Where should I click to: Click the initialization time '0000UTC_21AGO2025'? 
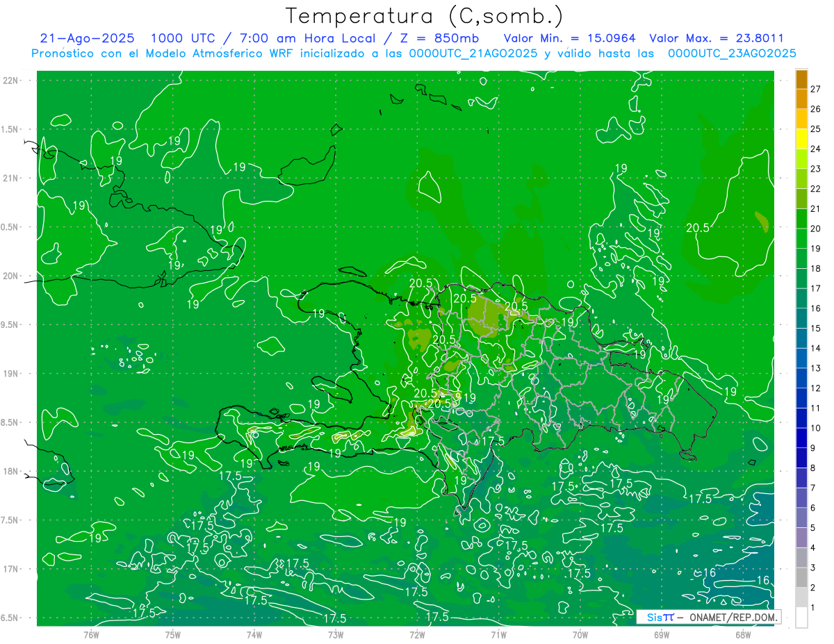[473, 53]
